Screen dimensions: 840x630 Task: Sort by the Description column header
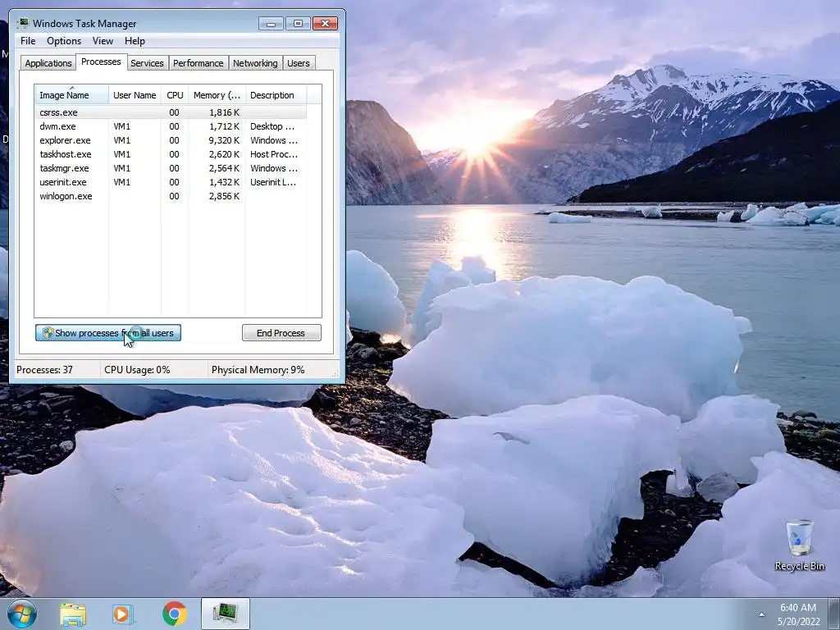(x=276, y=95)
